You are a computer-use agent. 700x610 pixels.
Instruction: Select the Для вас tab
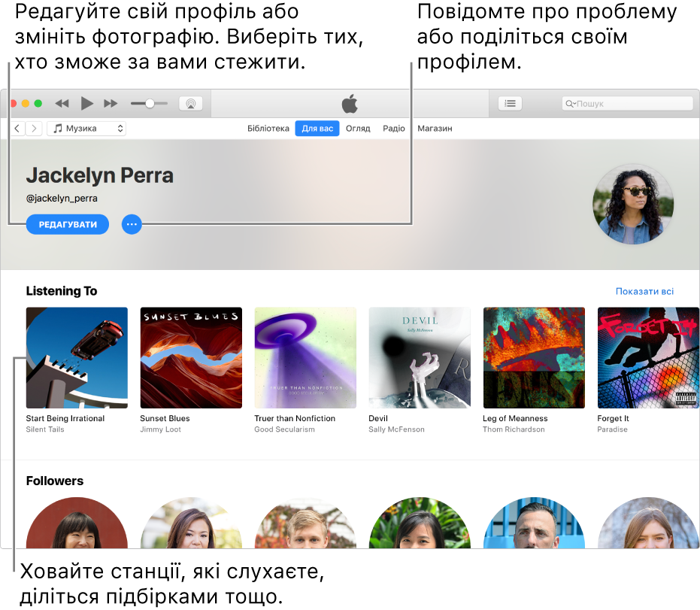[x=317, y=129]
